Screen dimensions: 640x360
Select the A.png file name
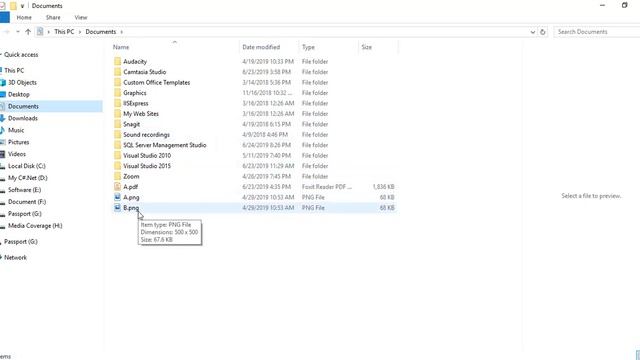click(131, 198)
